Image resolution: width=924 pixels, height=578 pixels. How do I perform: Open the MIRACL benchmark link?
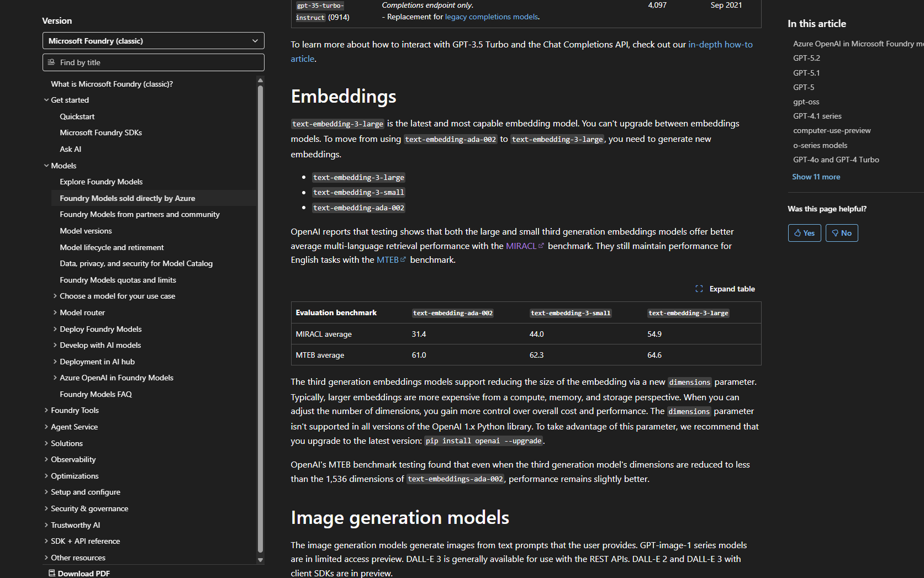point(525,246)
